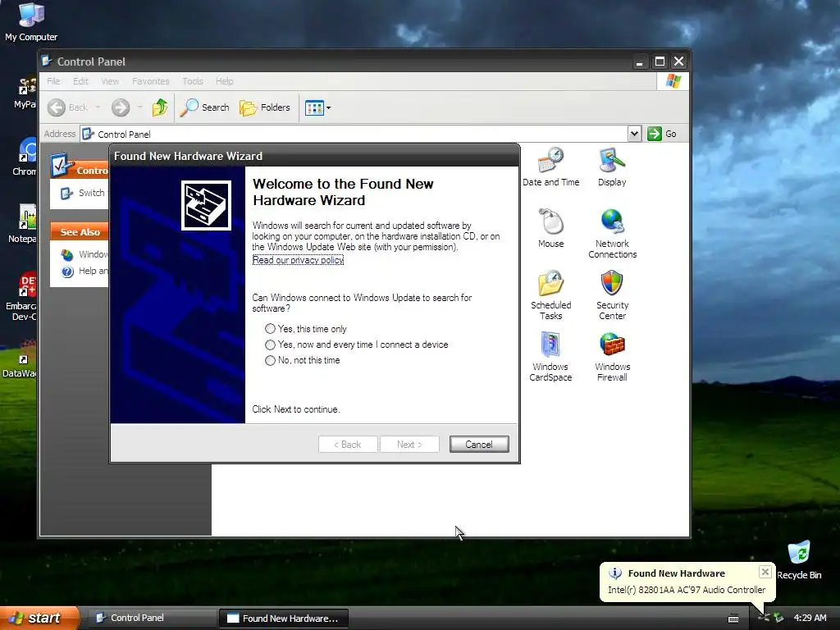Viewport: 840px width, 630px height.
Task: Toggle the Folders toolbar button
Action: (265, 107)
